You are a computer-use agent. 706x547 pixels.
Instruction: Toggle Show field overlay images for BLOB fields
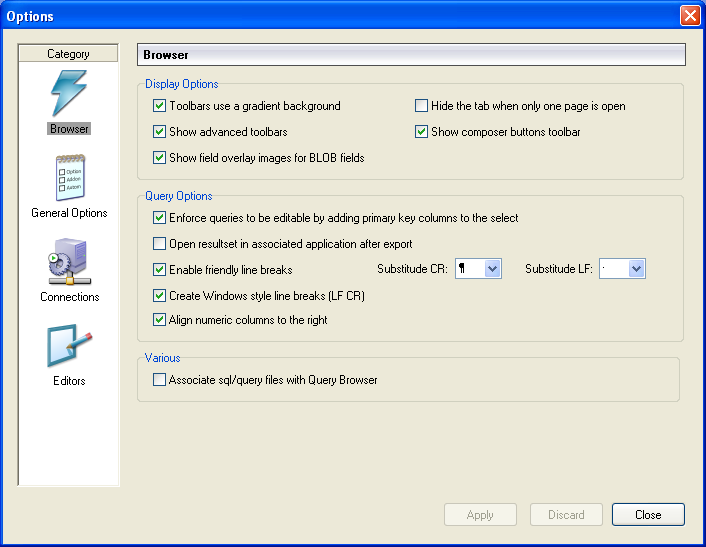(159, 158)
